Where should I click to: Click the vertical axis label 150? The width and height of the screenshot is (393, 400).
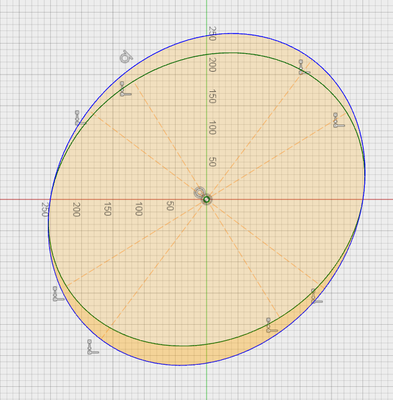[212, 96]
